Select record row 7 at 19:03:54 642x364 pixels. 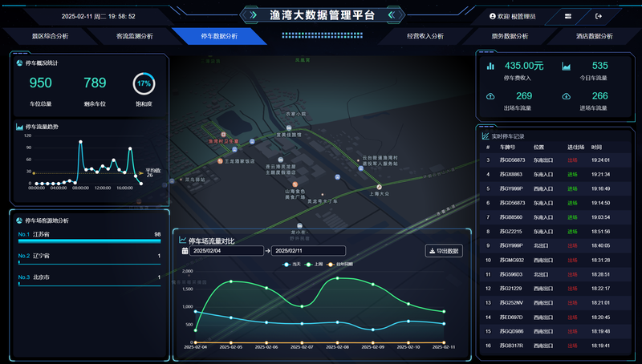(x=555, y=217)
